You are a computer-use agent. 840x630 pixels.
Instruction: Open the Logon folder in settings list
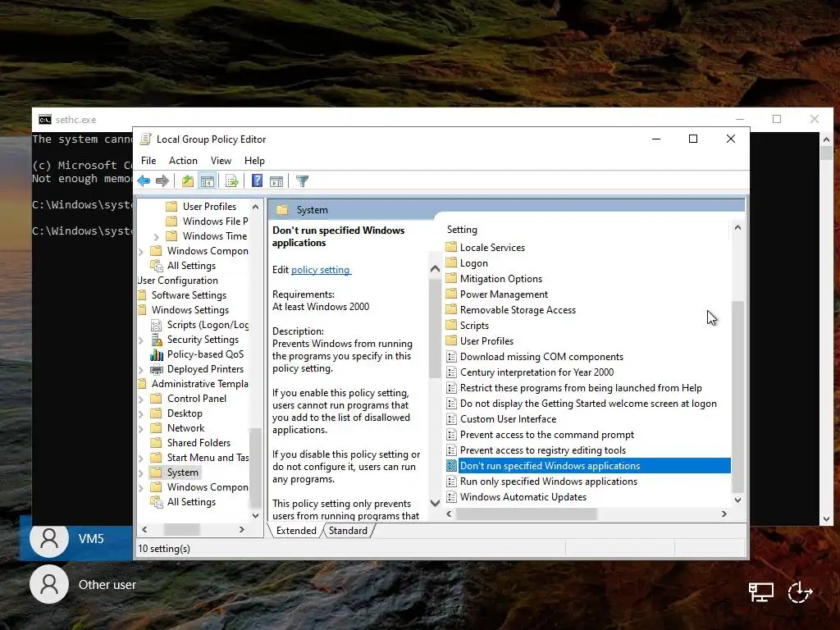click(473, 263)
